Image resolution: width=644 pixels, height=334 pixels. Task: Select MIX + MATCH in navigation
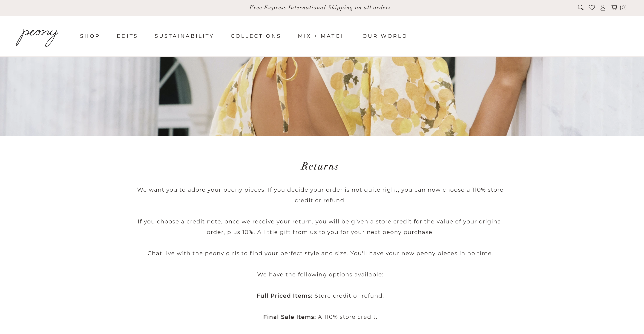pyautogui.click(x=322, y=36)
